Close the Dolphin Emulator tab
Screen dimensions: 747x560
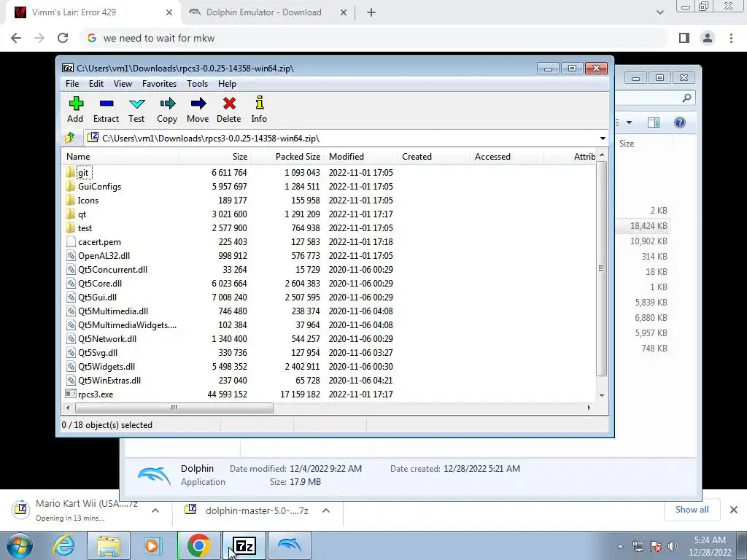[x=344, y=12]
